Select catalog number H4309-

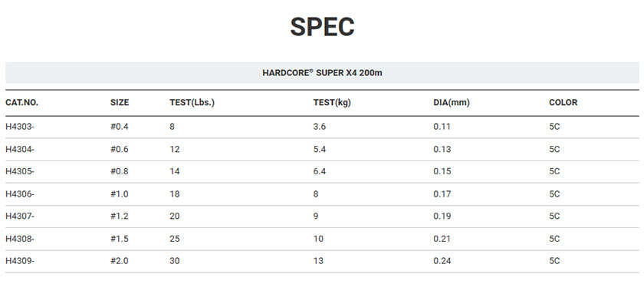pos(20,261)
